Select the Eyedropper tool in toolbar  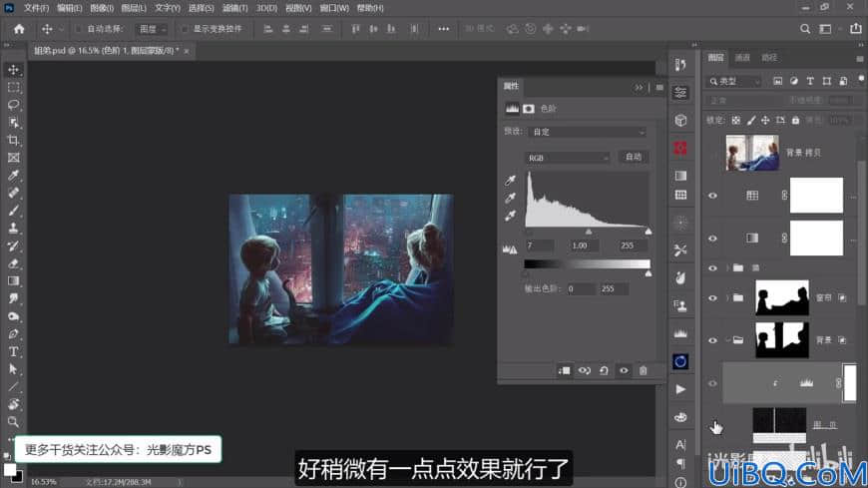coord(13,176)
